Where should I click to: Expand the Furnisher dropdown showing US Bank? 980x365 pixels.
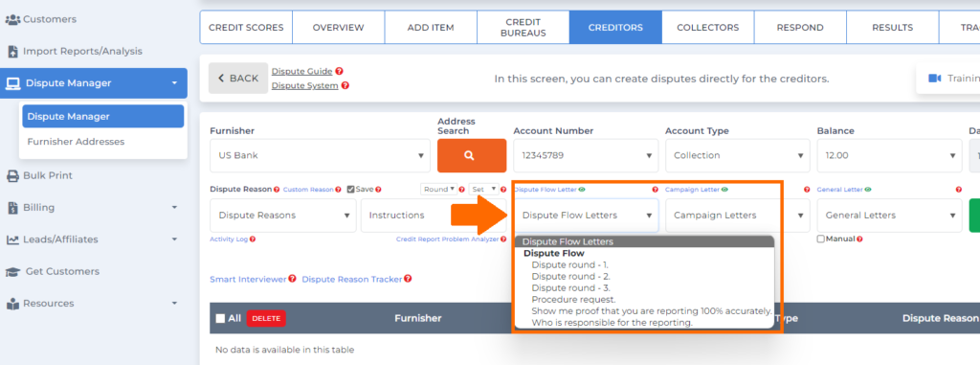pyautogui.click(x=320, y=155)
